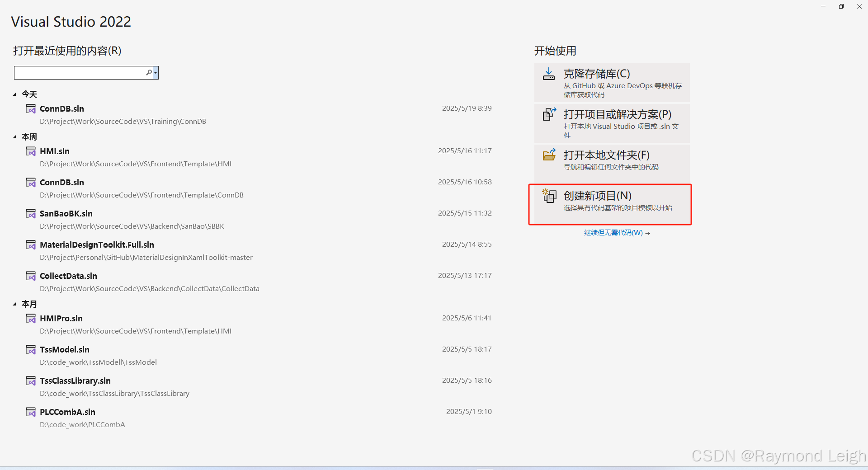Screen dimensions: 868x470
Task: Click the icon next to MaterialDesignToolkit.Full.sln
Action: (31, 245)
